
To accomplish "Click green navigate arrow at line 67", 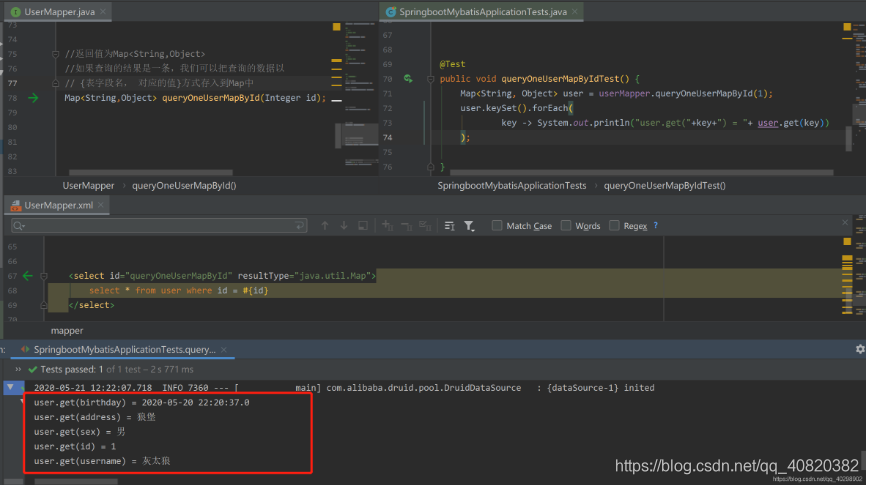I will (x=28, y=275).
